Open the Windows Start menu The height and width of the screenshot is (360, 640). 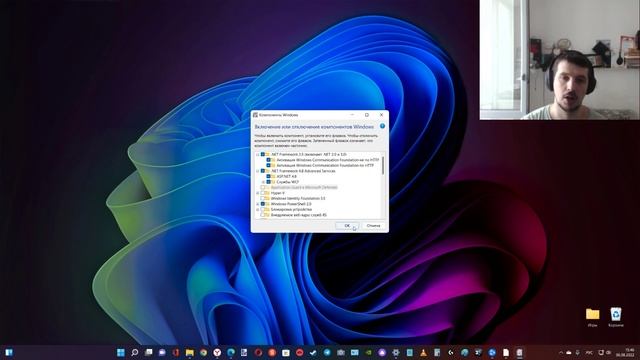pyautogui.click(x=121, y=352)
